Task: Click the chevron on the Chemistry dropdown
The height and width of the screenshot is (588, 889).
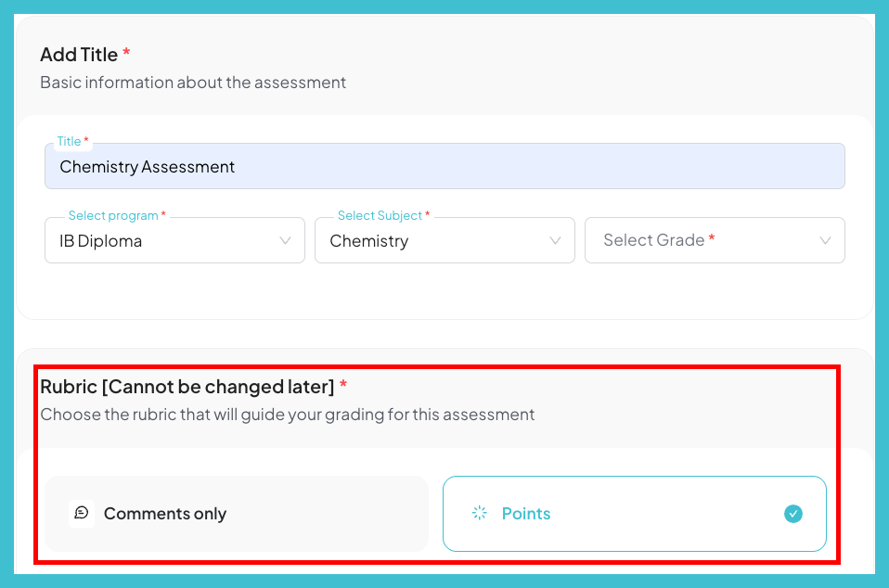Action: point(556,240)
